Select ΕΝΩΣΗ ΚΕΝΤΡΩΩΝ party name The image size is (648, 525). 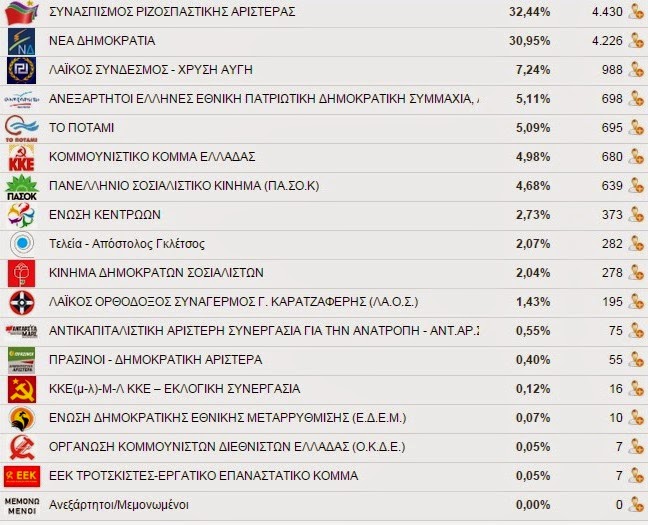click(105, 215)
